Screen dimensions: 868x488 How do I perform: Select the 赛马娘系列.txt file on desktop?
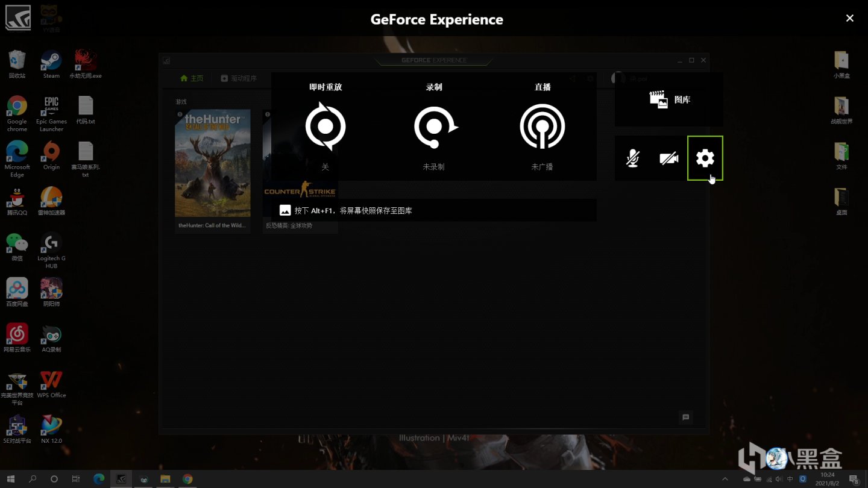click(86, 159)
